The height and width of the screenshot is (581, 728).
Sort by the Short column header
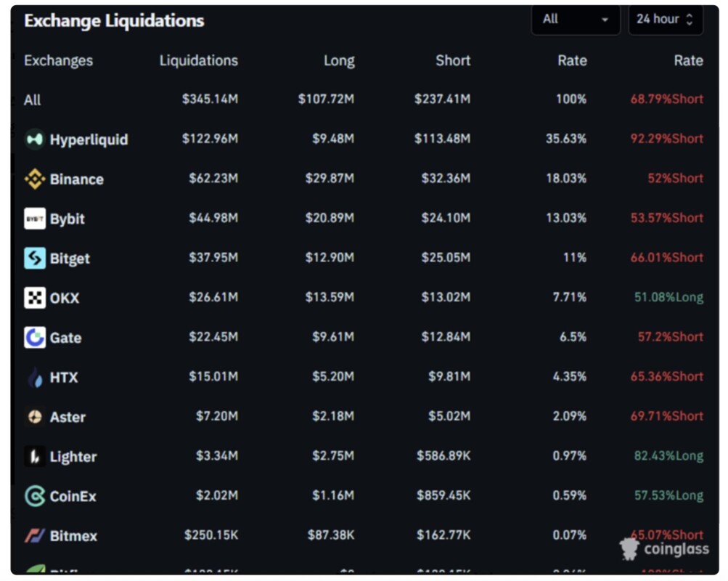[x=453, y=61]
